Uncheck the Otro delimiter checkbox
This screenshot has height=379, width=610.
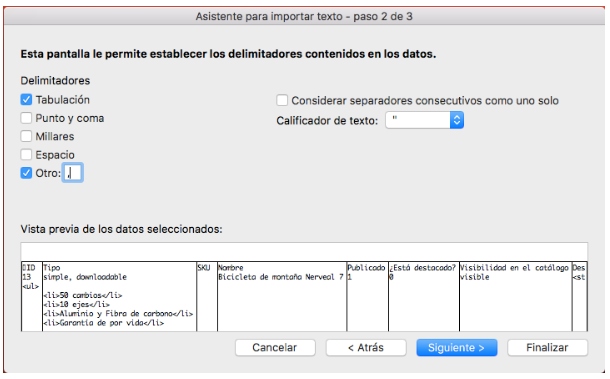26,173
